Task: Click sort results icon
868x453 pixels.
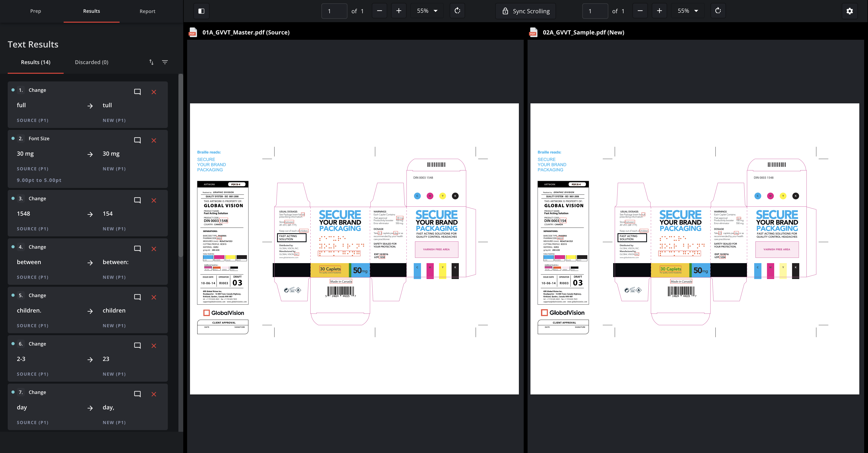Action: [151, 62]
